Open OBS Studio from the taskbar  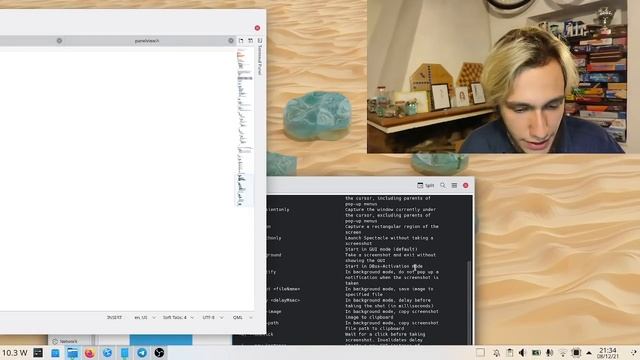(x=159, y=353)
